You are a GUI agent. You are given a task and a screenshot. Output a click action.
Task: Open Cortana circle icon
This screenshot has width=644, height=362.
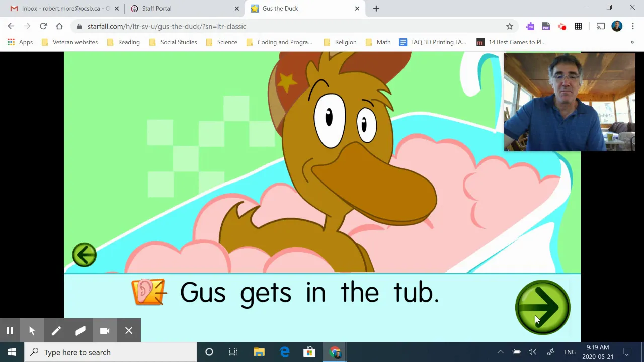tap(209, 352)
